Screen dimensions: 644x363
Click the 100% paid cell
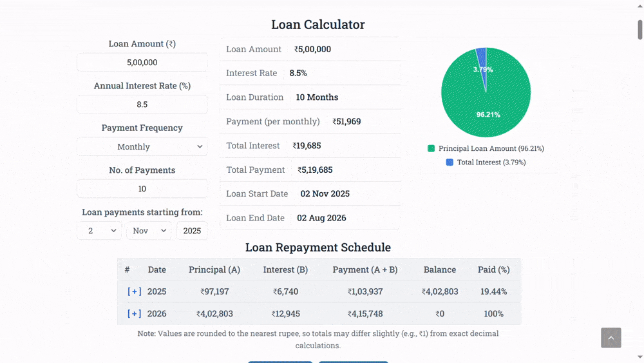tap(494, 313)
